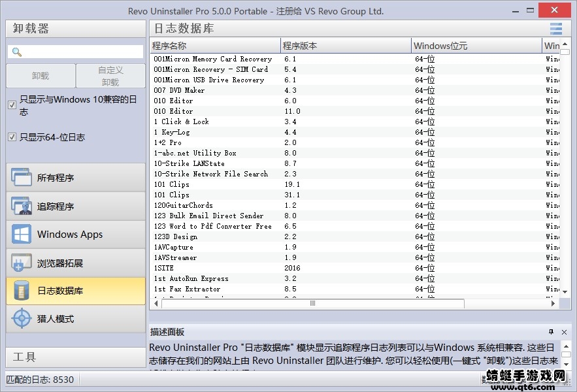The height and width of the screenshot is (392, 577).
Task: Uncheck the 只显示64-位日志 checkbox
Action: [12, 137]
